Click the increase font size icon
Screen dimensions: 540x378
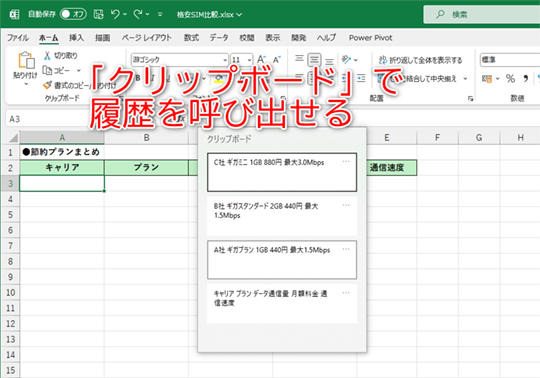(x=261, y=60)
